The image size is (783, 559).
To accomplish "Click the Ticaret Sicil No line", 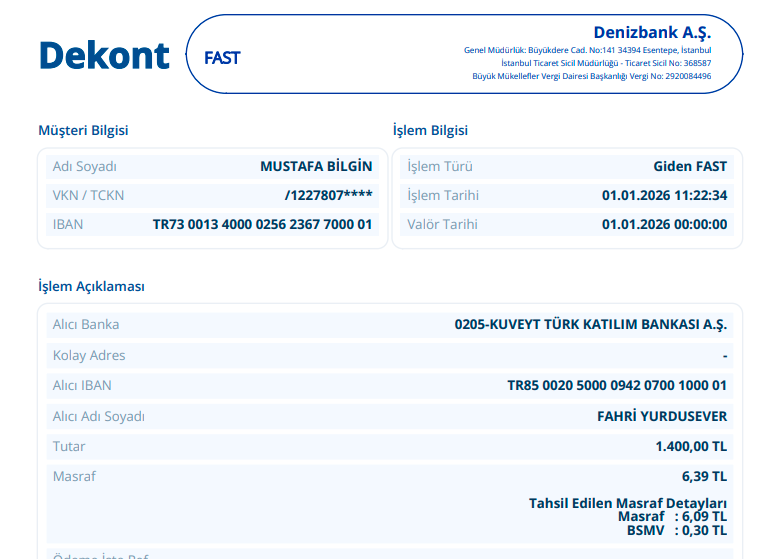I will pos(606,63).
